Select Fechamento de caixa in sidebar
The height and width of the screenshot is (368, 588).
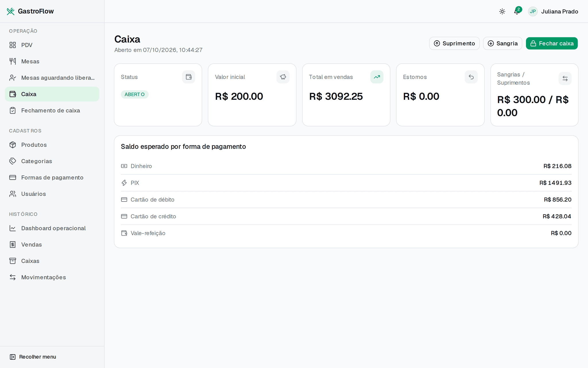[52, 110]
